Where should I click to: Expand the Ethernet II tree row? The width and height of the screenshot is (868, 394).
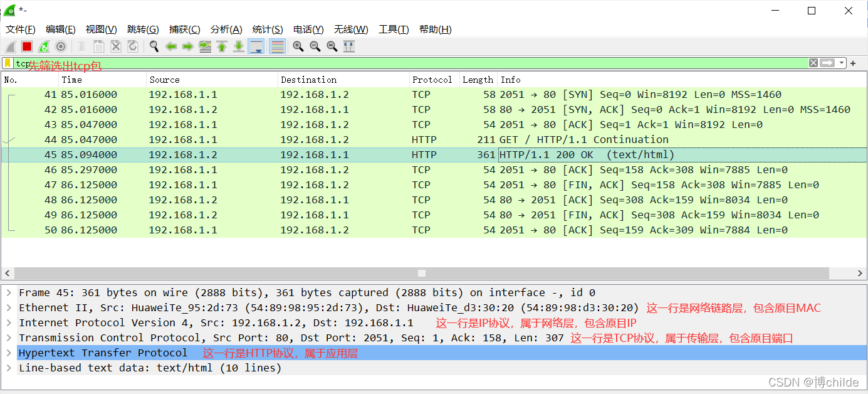click(9, 308)
